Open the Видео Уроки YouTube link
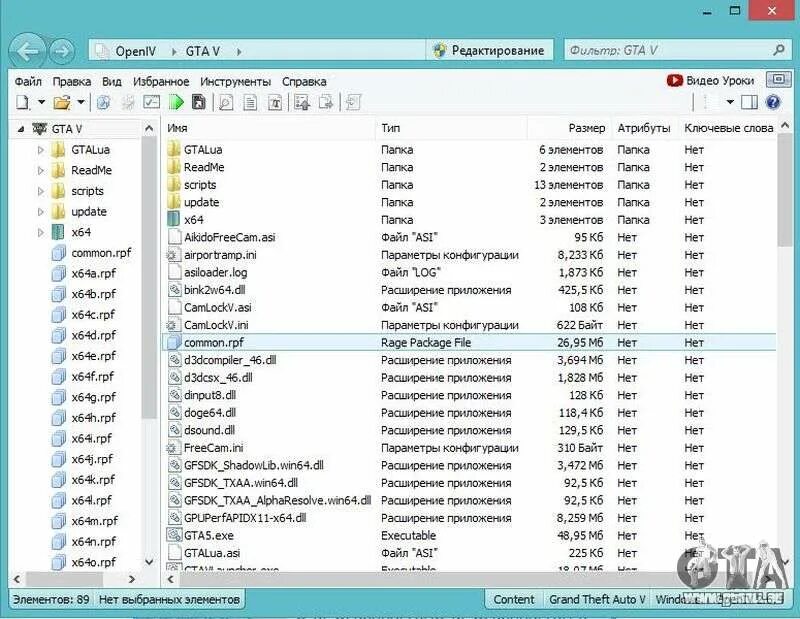 point(710,81)
